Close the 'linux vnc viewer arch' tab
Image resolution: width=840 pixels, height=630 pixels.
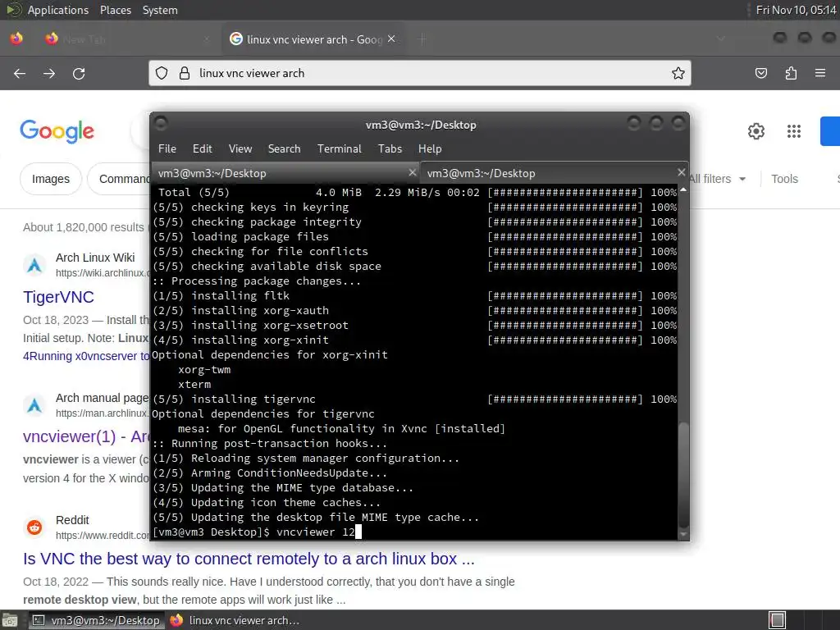pyautogui.click(x=391, y=39)
